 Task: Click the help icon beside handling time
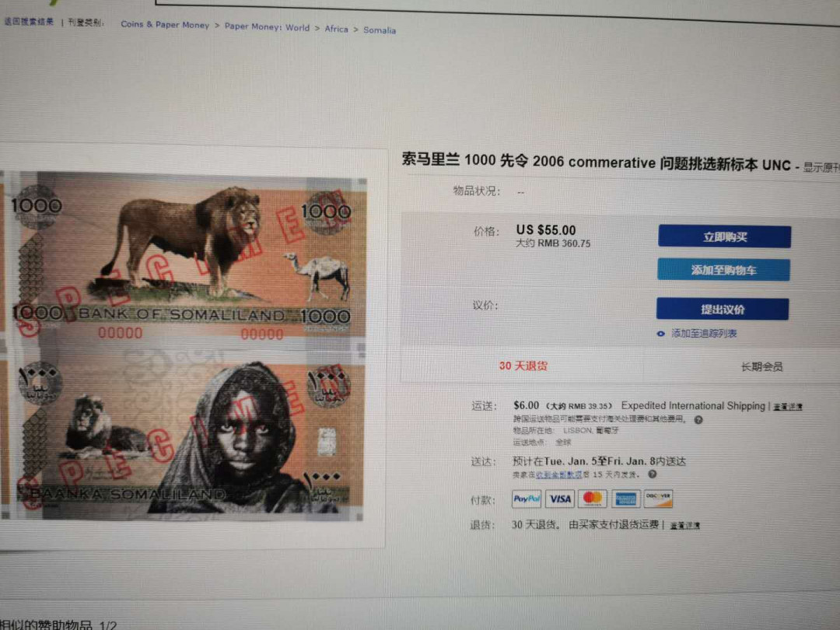[x=652, y=474]
